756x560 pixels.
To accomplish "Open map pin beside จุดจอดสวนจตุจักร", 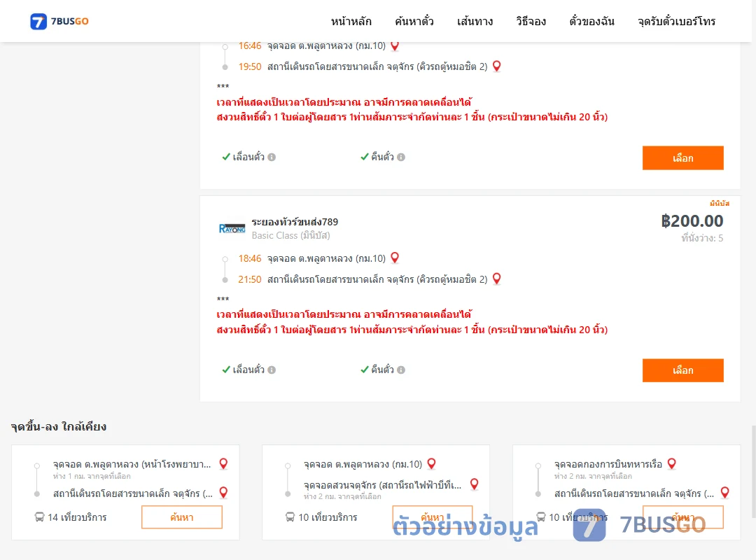I will [x=475, y=484].
